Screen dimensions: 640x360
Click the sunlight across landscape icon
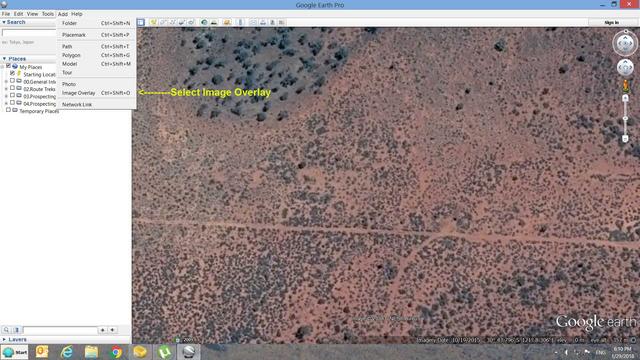click(214, 22)
